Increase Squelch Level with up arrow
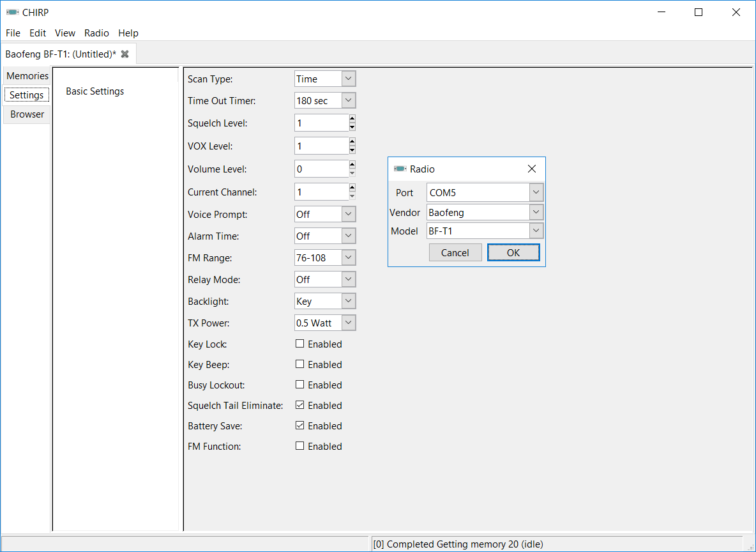 pos(352,119)
